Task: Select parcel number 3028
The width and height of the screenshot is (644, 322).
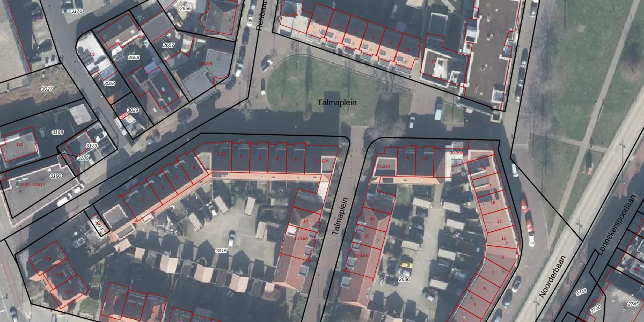Action: 109,83
